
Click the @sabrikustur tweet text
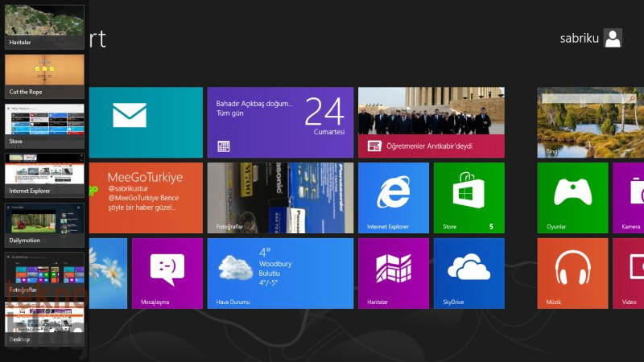128,188
